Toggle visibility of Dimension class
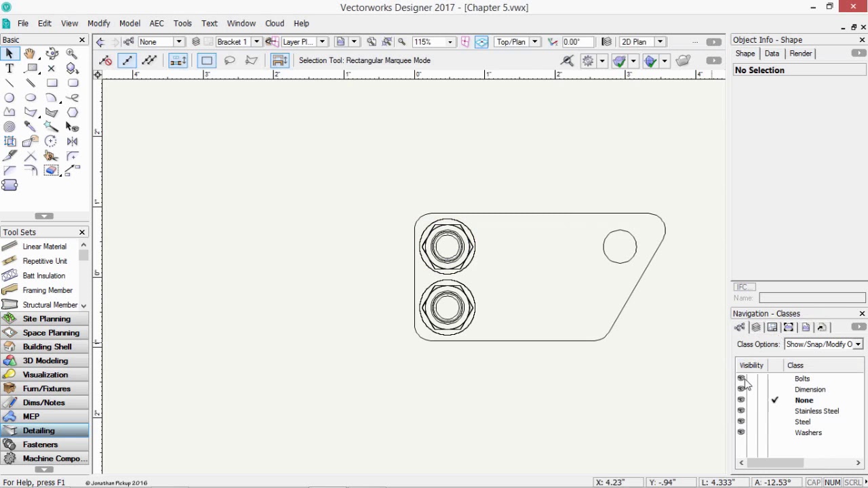The width and height of the screenshot is (868, 488). [741, 389]
